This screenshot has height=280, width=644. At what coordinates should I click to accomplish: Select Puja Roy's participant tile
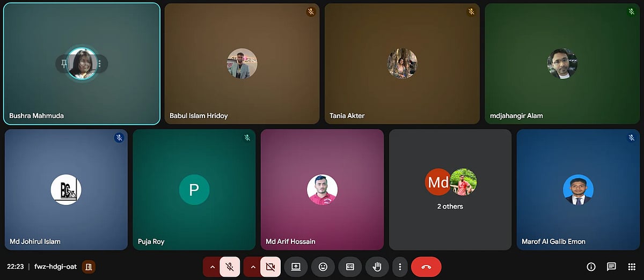194,190
